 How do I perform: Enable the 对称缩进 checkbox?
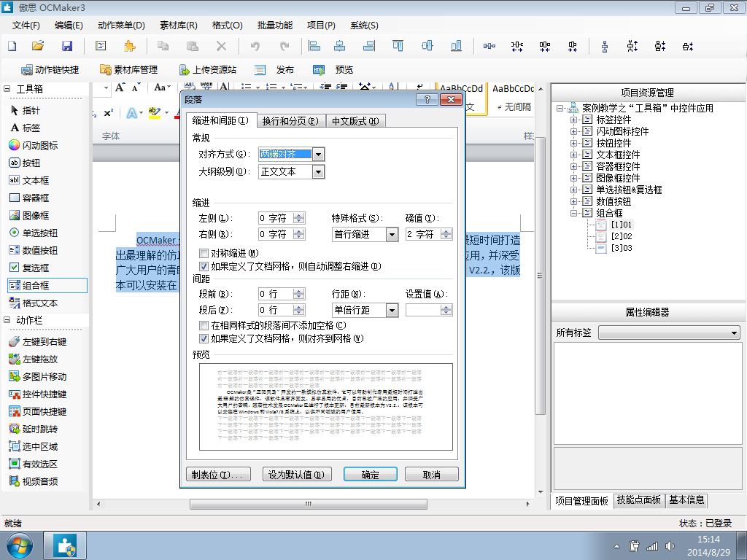click(x=204, y=253)
